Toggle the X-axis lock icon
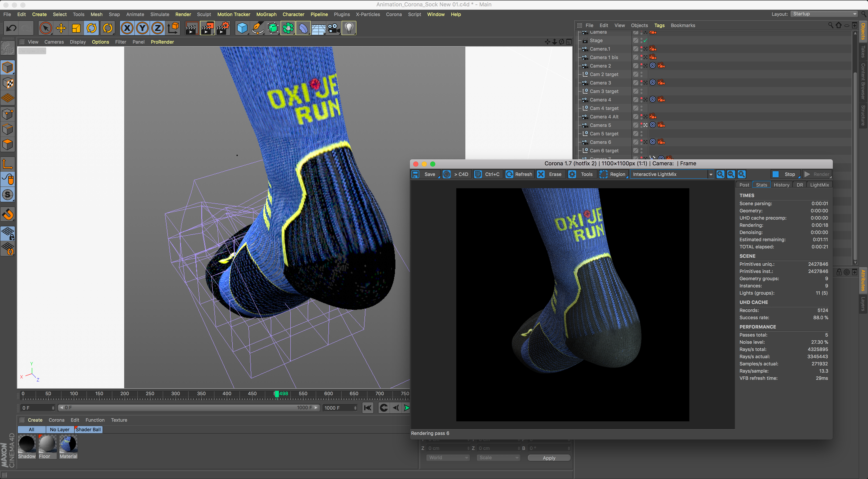The height and width of the screenshot is (479, 868). [x=127, y=28]
